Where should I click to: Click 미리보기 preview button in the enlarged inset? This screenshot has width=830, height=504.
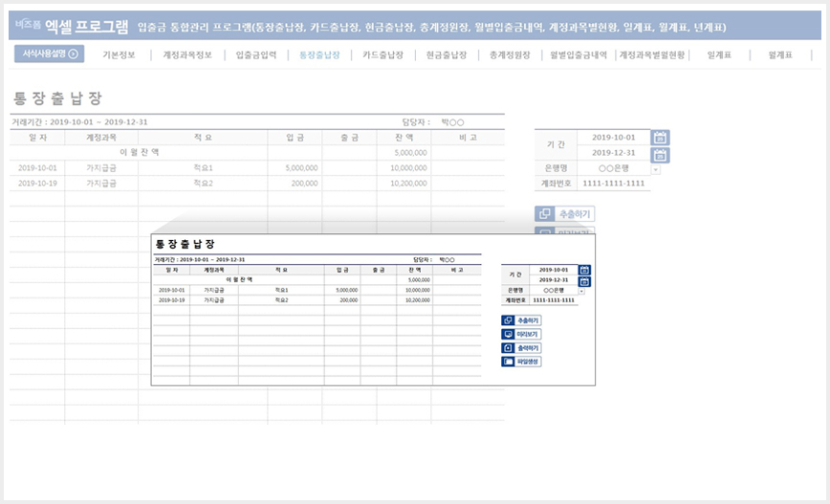(521, 334)
